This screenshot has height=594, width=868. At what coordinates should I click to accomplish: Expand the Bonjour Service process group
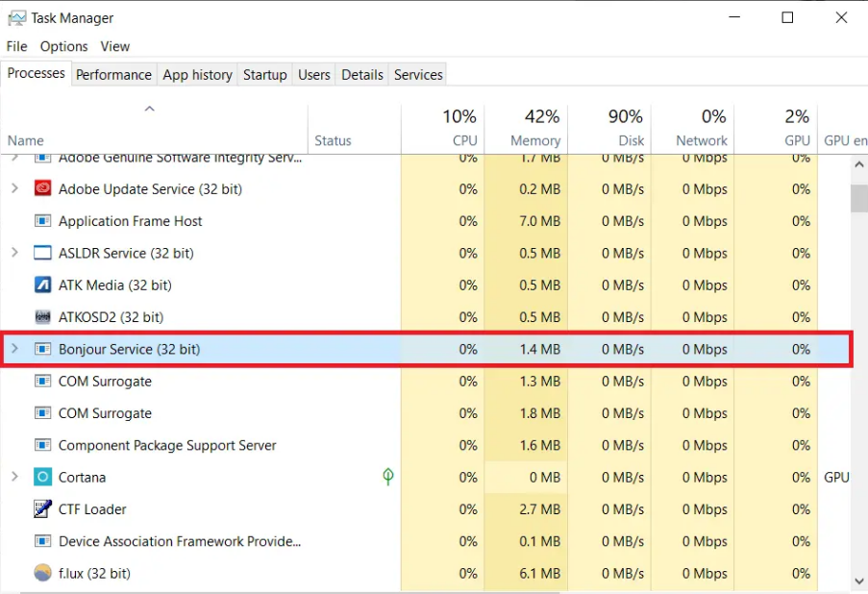pos(15,349)
